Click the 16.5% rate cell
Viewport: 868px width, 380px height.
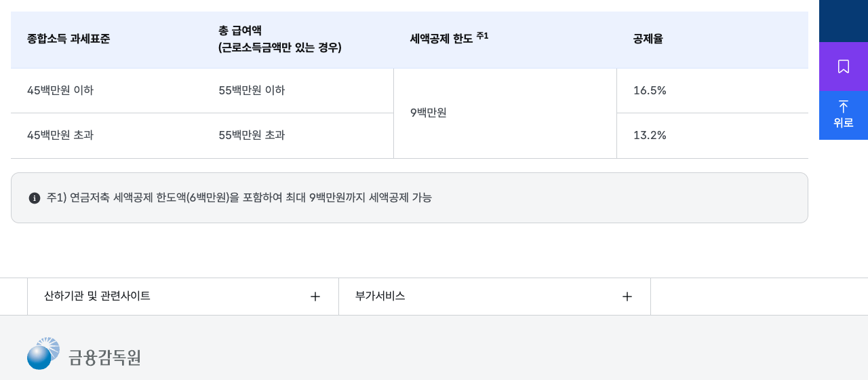(x=650, y=90)
